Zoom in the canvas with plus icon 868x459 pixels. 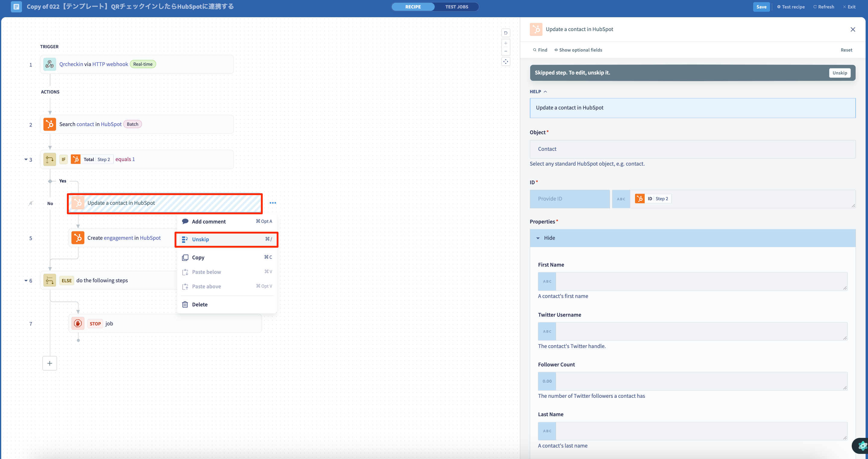505,43
